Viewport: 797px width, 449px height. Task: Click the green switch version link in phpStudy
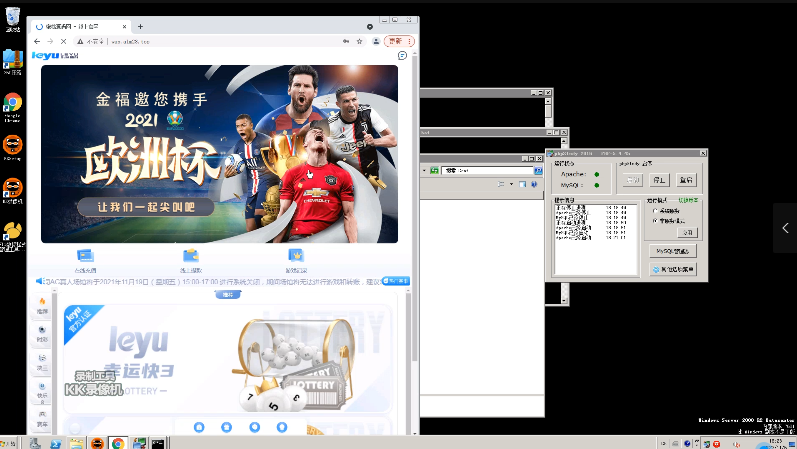pos(688,200)
